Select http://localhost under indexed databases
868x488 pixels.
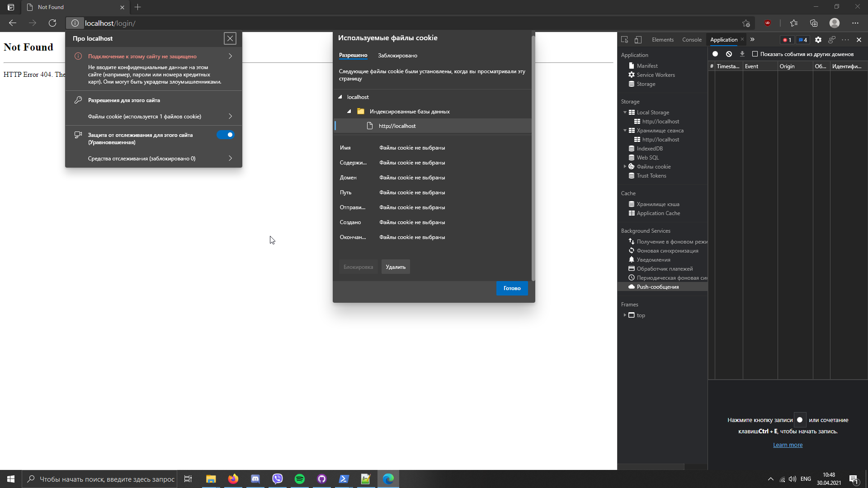click(397, 126)
